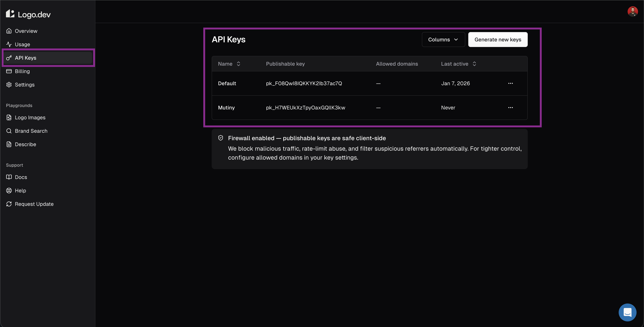Image resolution: width=644 pixels, height=327 pixels.
Task: Click the Usage activity icon
Action: pos(9,44)
